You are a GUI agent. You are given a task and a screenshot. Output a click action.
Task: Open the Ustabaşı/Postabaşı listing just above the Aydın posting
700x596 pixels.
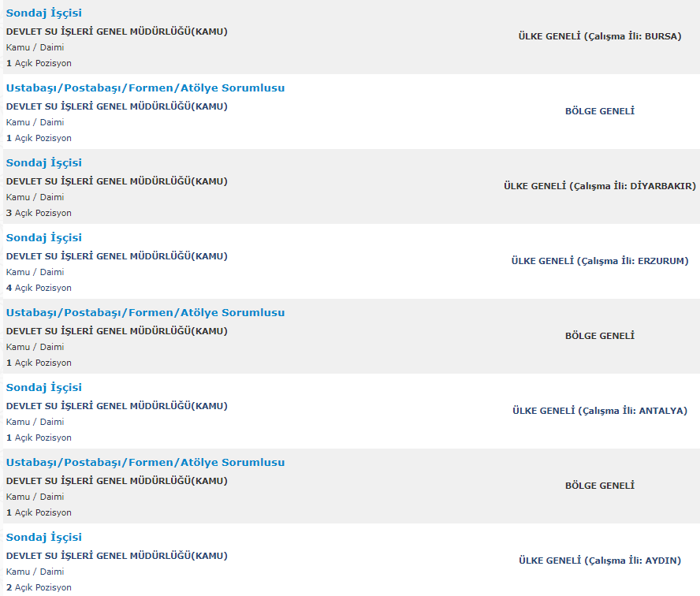[x=145, y=463]
